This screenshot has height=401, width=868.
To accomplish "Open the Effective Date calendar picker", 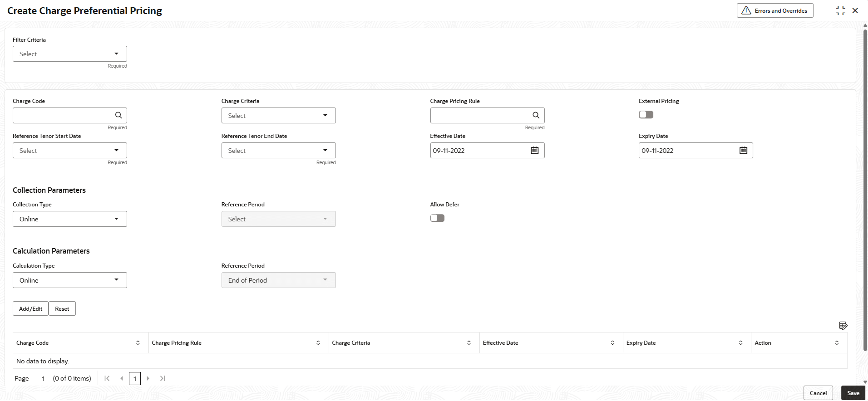I will click(535, 151).
